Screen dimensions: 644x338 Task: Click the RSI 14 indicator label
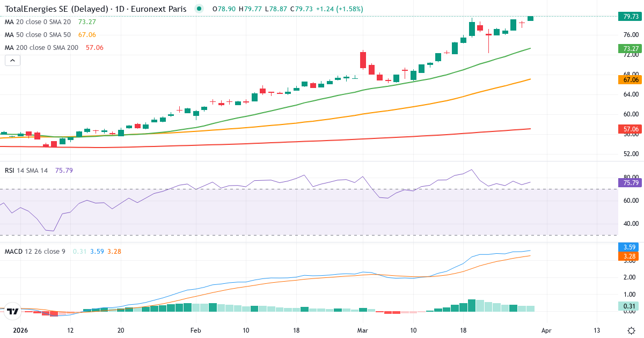coord(26,170)
